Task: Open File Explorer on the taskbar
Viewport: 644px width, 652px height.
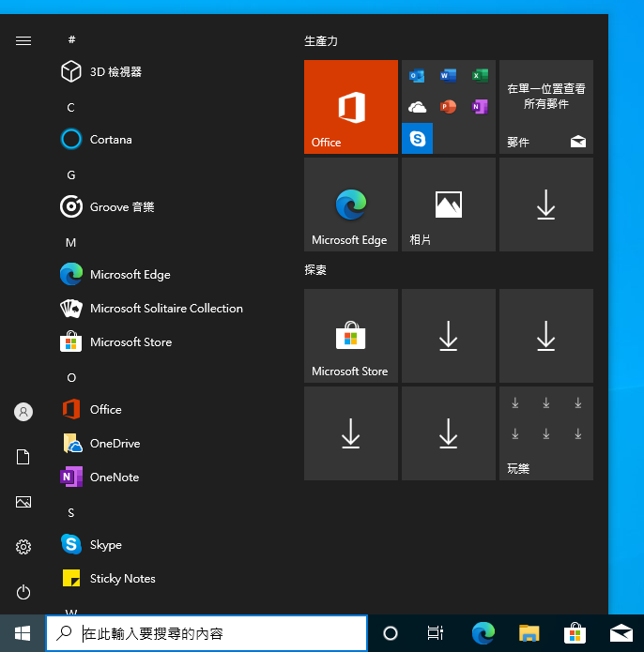Action: (x=529, y=633)
